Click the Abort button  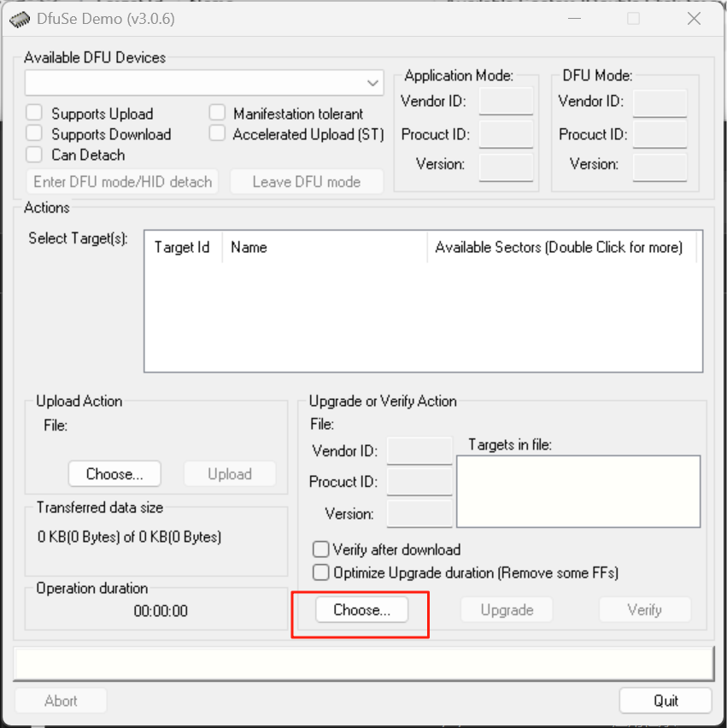(x=60, y=700)
